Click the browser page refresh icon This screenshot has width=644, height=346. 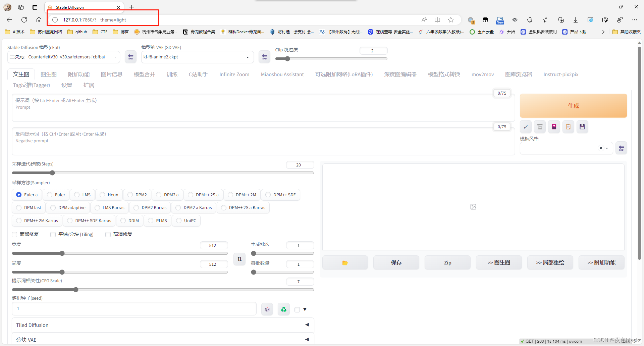[x=24, y=20]
